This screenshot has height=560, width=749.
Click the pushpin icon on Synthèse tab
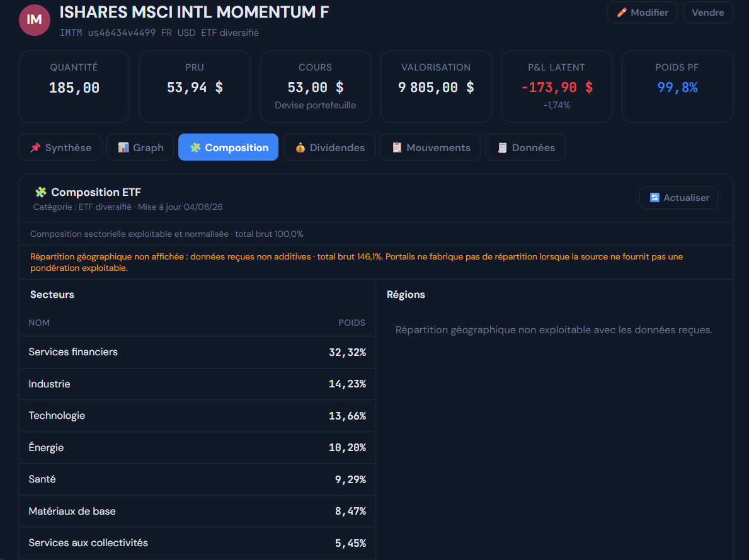coord(35,147)
